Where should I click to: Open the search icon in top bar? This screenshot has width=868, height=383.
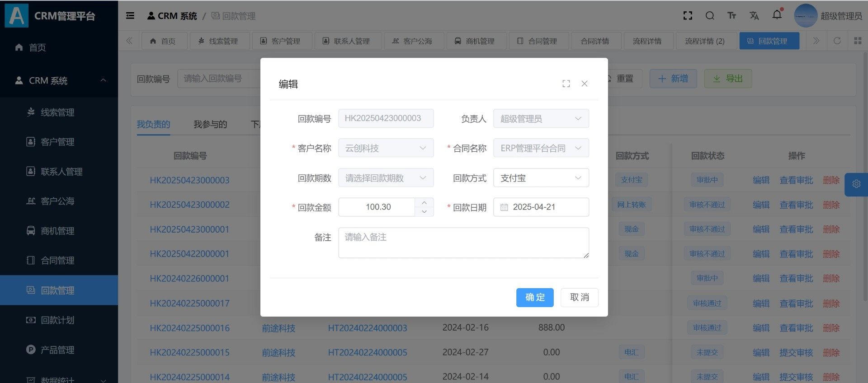(710, 16)
